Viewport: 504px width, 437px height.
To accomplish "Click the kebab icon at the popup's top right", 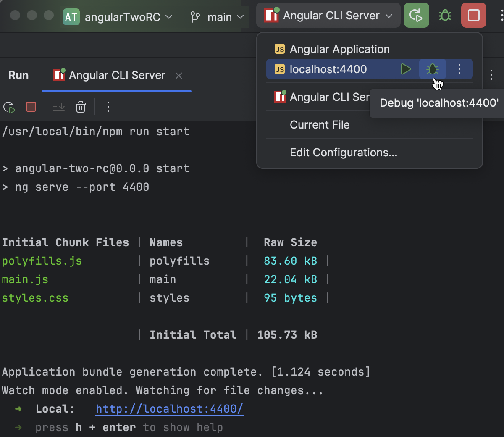I will click(x=491, y=74).
